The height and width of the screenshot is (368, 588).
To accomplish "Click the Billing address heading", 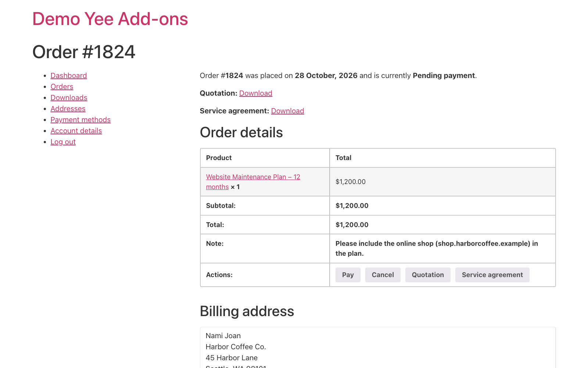I will 247,311.
